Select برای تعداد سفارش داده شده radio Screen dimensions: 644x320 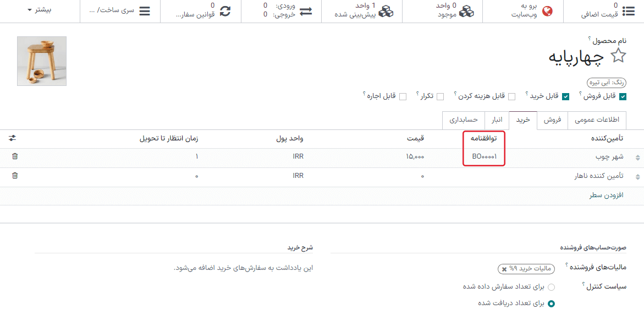pos(551,287)
